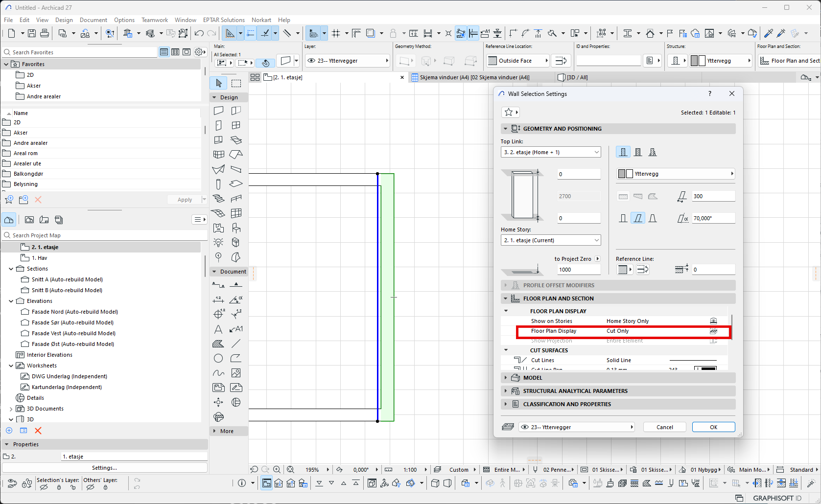
Task: Open the Favorites star button in the dialog
Action: tap(510, 112)
